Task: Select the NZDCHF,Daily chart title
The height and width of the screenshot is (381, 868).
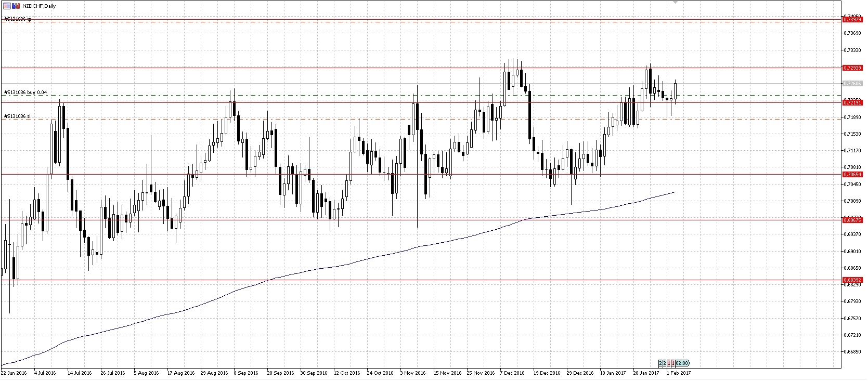Action: pos(39,6)
